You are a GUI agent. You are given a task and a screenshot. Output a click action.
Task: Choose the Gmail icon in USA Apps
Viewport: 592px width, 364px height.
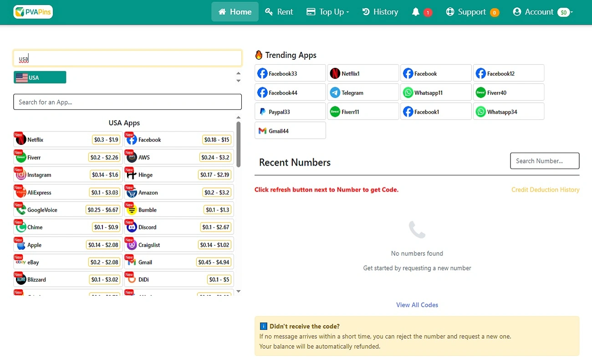tap(132, 262)
